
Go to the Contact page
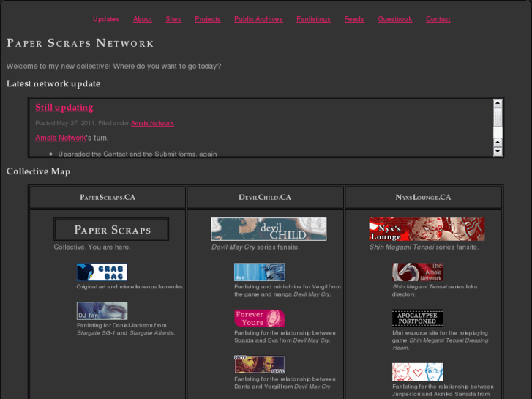click(x=438, y=19)
